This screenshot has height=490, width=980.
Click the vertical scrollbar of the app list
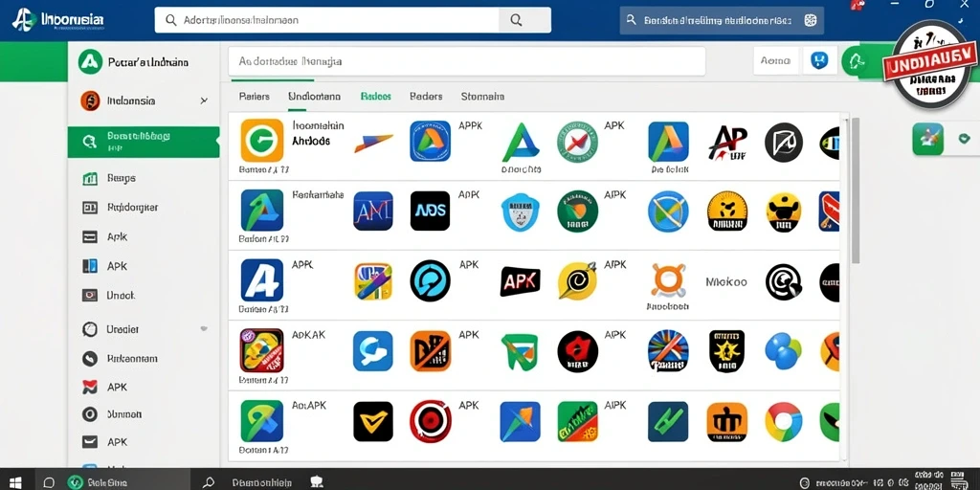tap(856, 190)
